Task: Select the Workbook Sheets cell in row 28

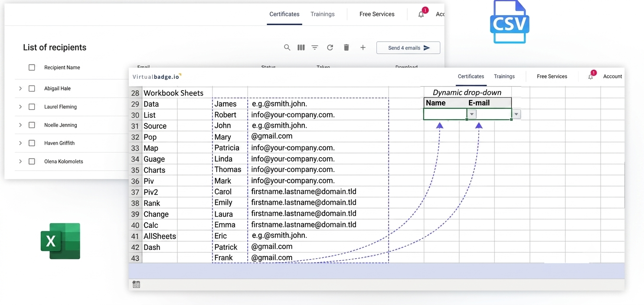Action: tap(177, 93)
